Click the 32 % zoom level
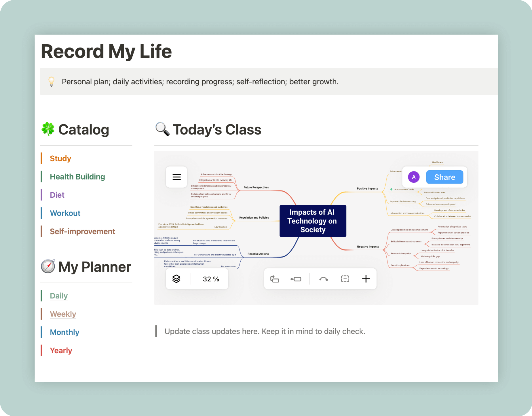Image resolution: width=532 pixels, height=416 pixels. pyautogui.click(x=211, y=279)
